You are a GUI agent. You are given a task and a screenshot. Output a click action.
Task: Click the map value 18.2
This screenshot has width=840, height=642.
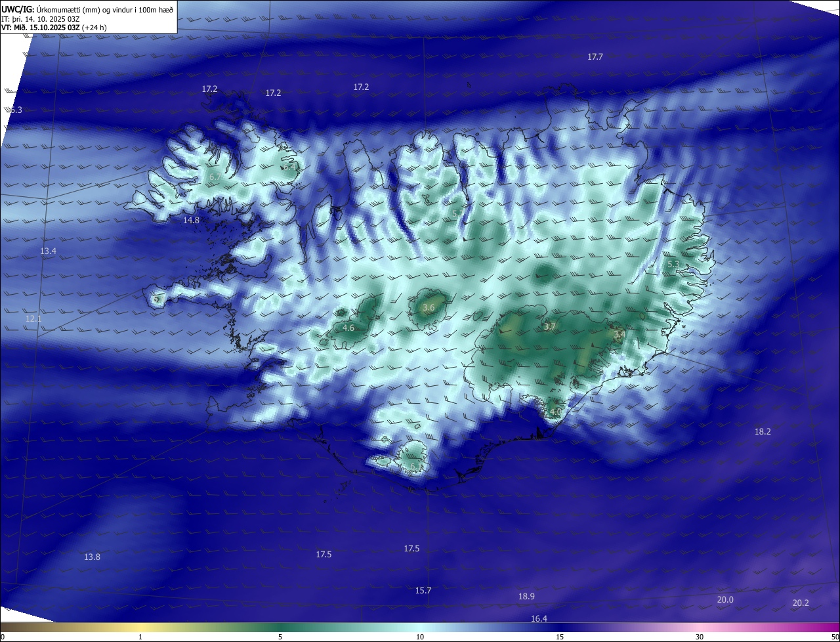coord(763,432)
